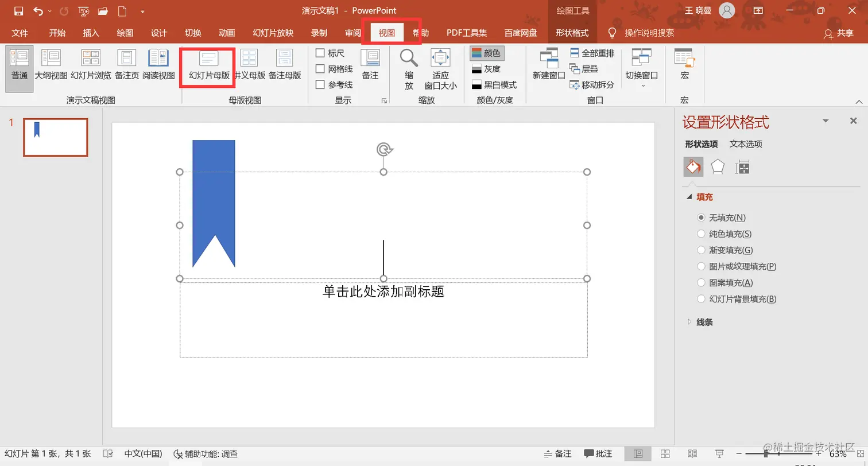Screen dimensions: 868x466
Task: Open the 显示 group dialog launcher
Action: [x=384, y=101]
